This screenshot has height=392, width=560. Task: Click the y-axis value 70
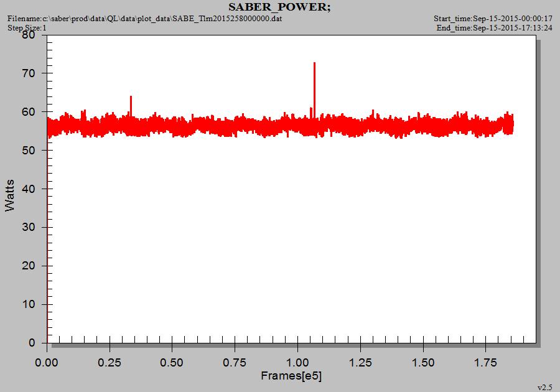coord(28,73)
